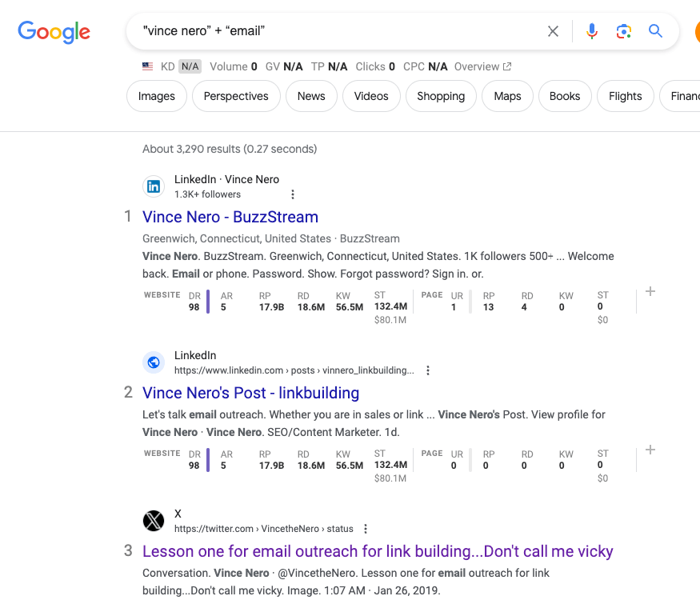Click the US flag in the SEO metrics bar
Screen dimensions: 700x600
[x=146, y=66]
